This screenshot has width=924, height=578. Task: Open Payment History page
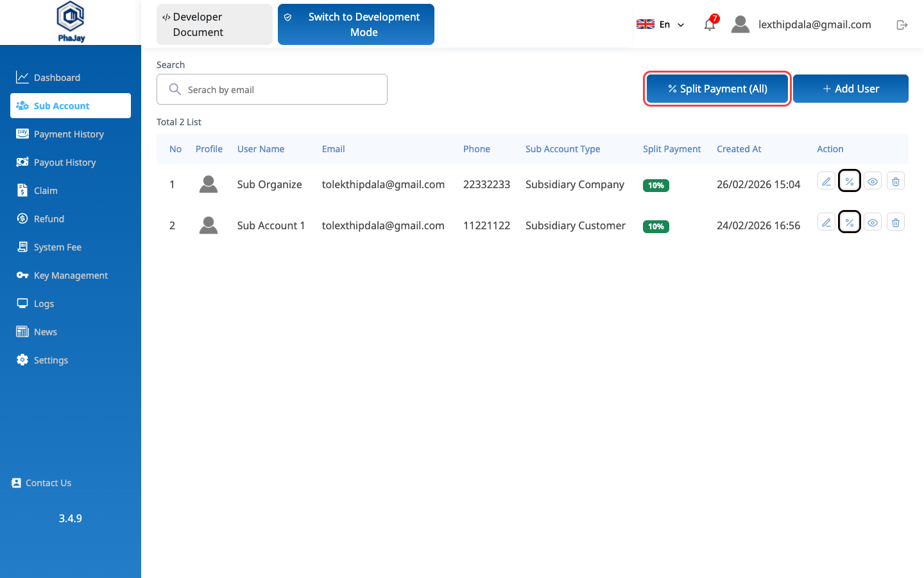point(71,134)
